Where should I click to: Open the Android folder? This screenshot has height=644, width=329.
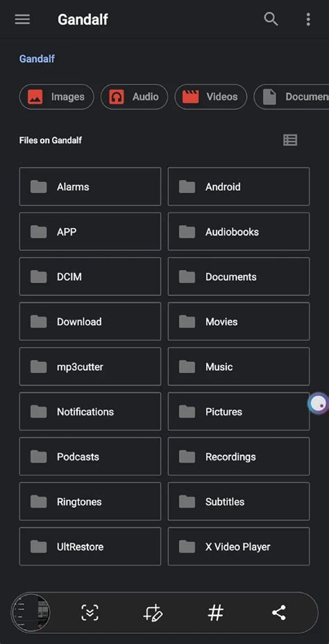tap(238, 186)
